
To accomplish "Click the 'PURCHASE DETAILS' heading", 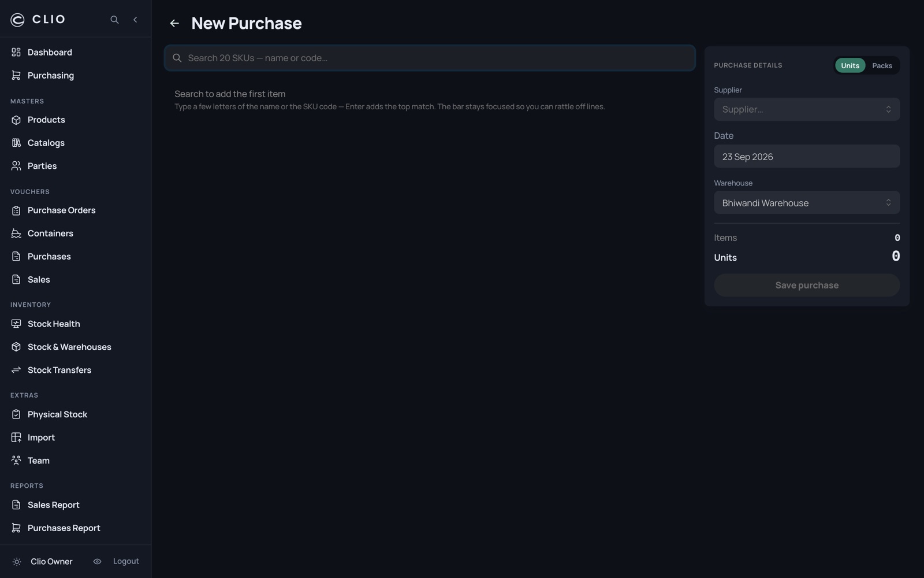I will [748, 66].
